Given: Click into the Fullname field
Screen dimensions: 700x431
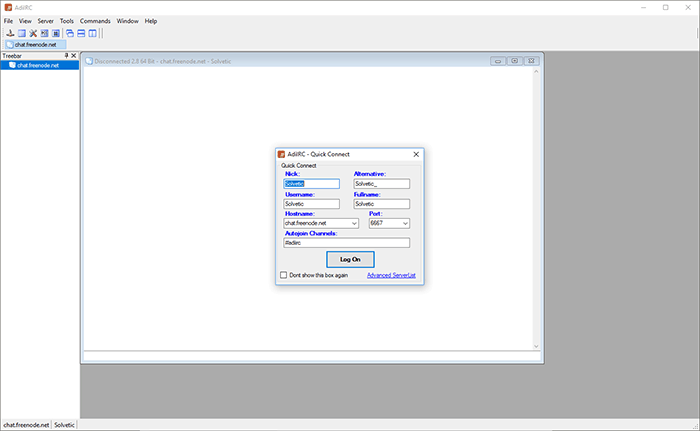Looking at the screenshot, I should (x=382, y=204).
